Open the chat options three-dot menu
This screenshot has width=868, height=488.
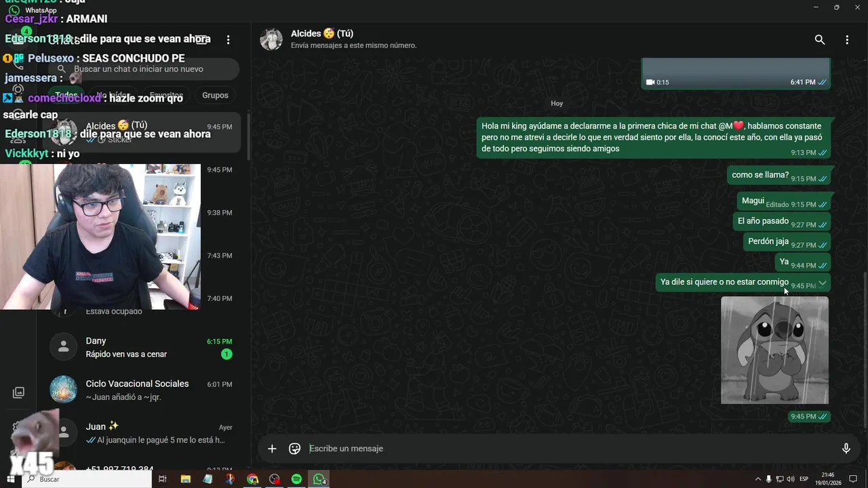coord(847,40)
